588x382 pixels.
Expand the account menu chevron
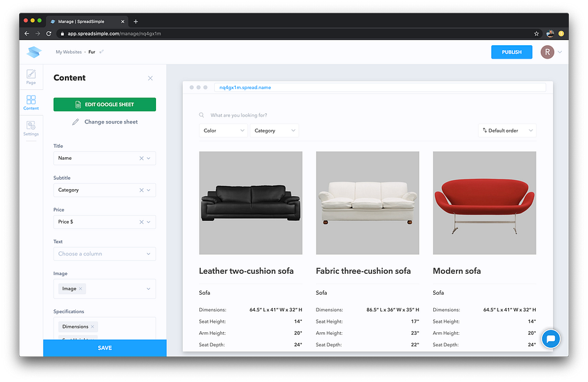pos(560,52)
